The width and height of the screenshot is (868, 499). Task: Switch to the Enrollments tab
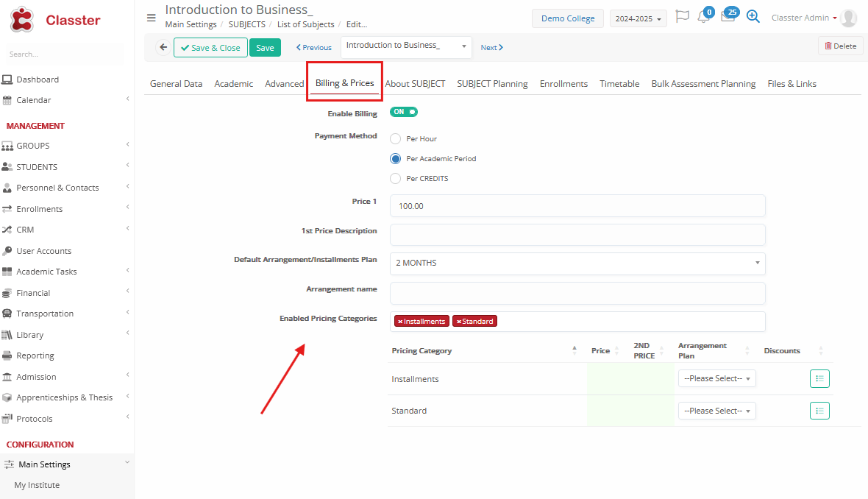pos(563,84)
